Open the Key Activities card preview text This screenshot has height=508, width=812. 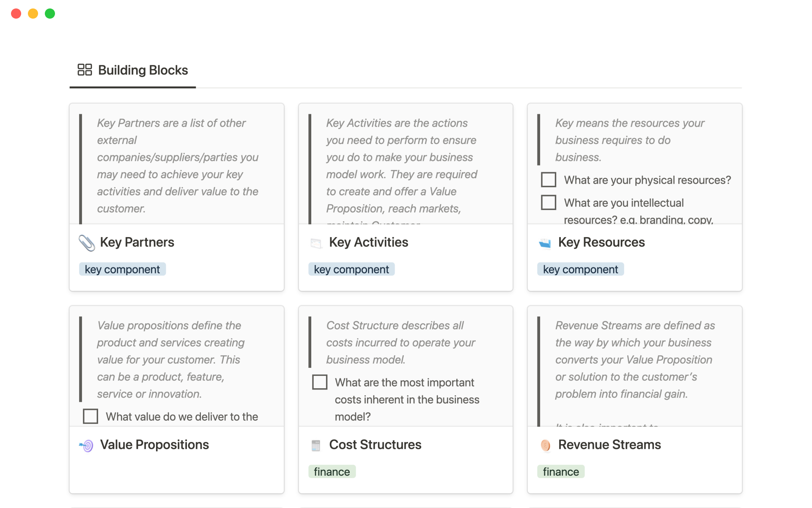[x=401, y=165]
